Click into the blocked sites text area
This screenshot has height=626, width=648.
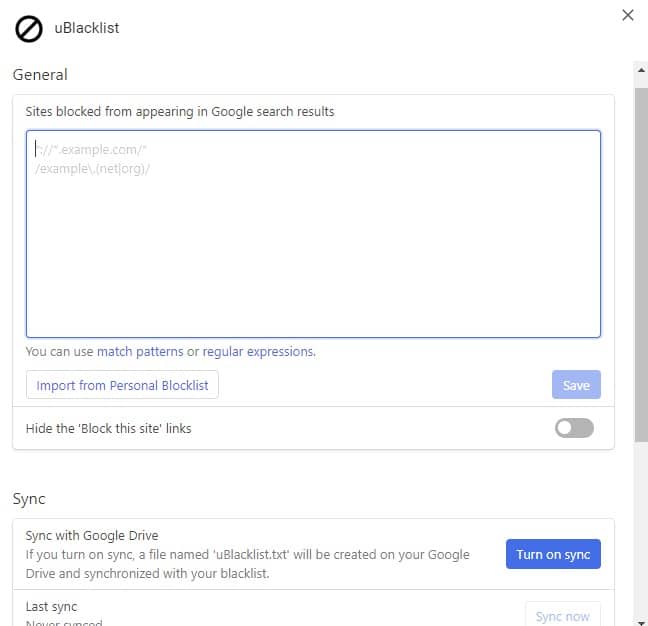(x=313, y=234)
